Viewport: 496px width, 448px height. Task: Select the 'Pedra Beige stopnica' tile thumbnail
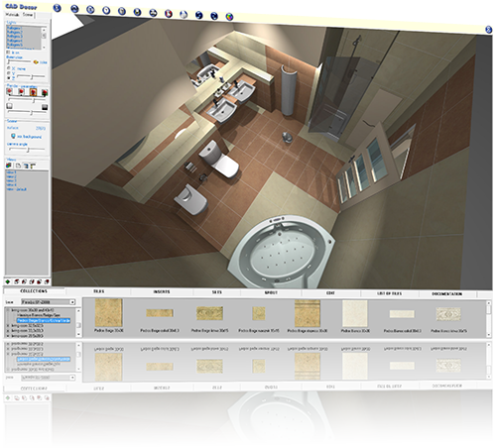point(308,313)
